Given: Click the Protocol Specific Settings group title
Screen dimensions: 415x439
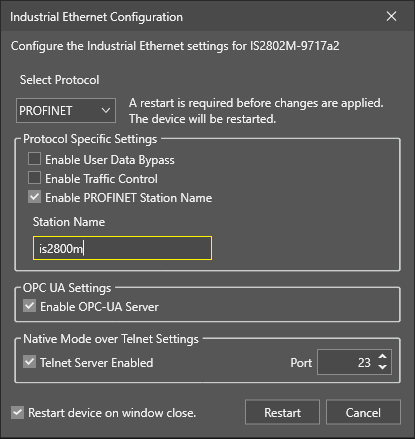Looking at the screenshot, I should pyautogui.click(x=90, y=139).
